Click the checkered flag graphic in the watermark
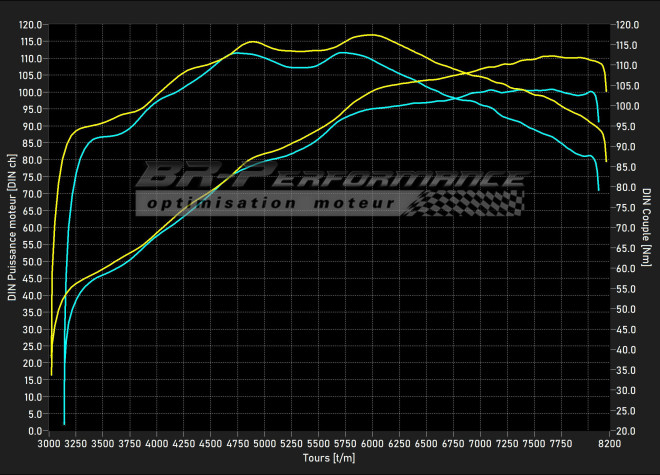The width and height of the screenshot is (660, 475). click(x=468, y=201)
